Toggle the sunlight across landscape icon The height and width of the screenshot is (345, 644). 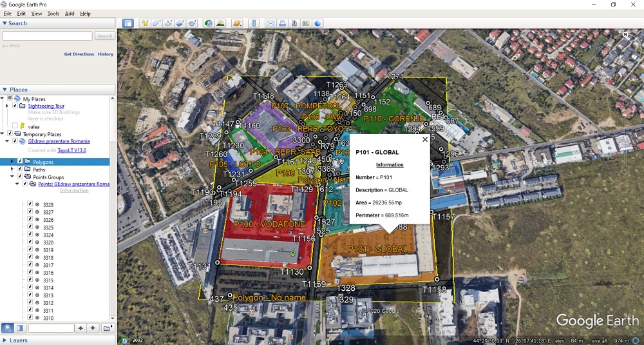coord(220,23)
